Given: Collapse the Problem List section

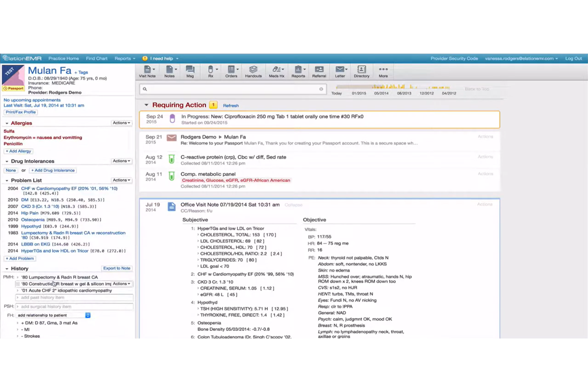Looking at the screenshot, I should point(7,181).
